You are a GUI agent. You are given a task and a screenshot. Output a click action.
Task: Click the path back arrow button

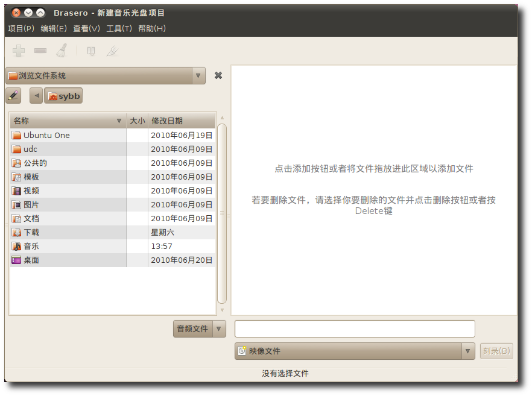pyautogui.click(x=36, y=96)
